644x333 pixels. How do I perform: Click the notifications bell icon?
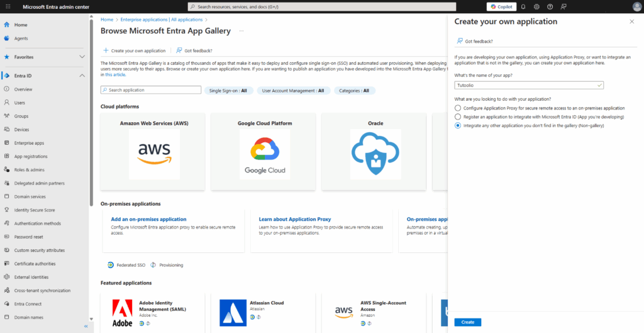click(524, 6)
